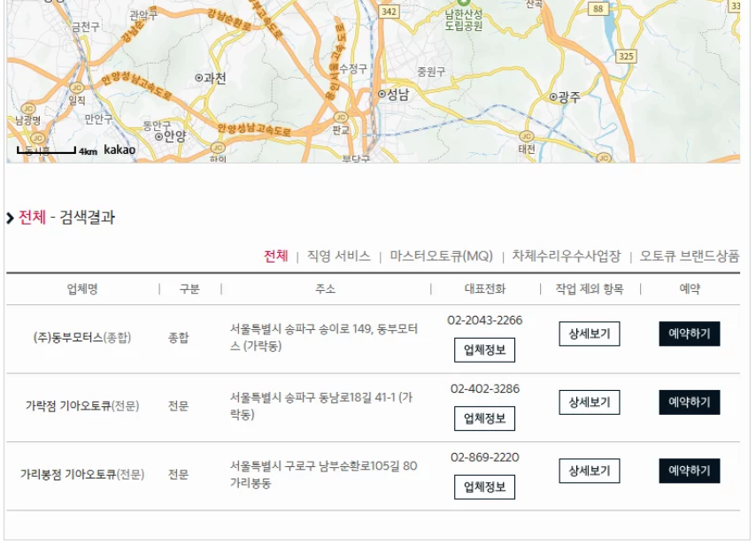Click 안양 city label on map

[x=170, y=136]
